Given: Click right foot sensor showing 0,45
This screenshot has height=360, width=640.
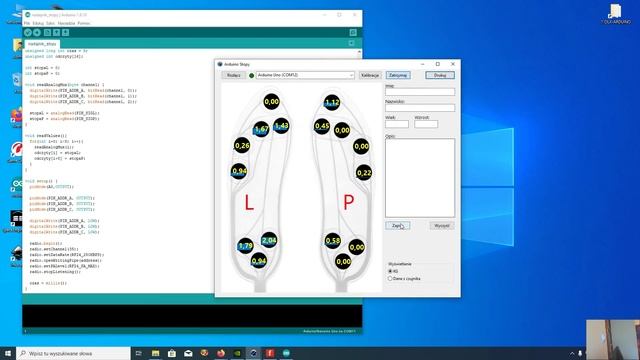Looking at the screenshot, I should (322, 126).
